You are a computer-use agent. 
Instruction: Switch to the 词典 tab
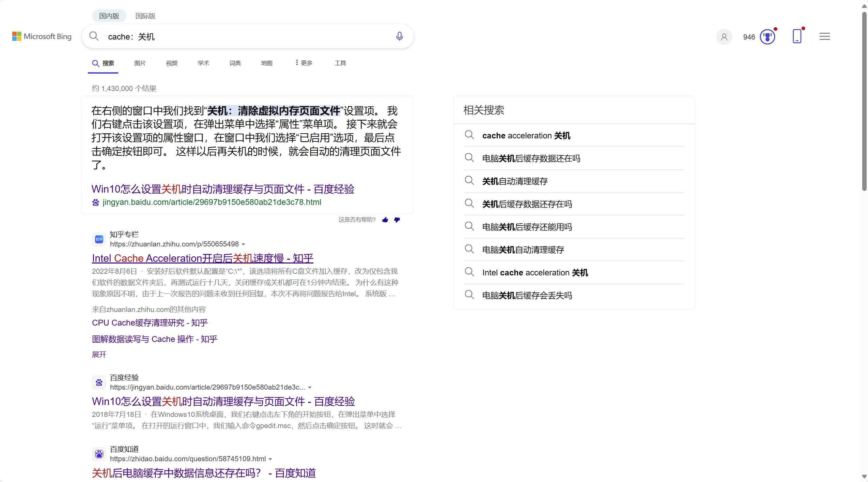point(235,63)
